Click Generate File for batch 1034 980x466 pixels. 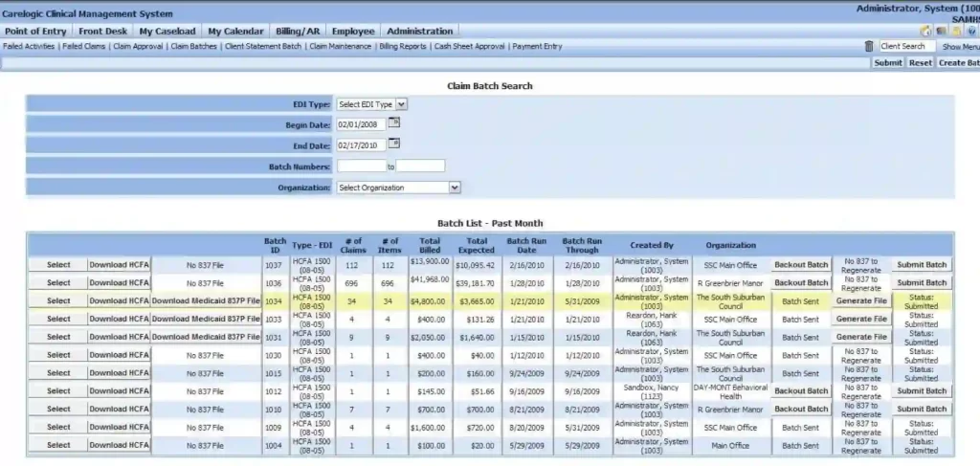[x=861, y=301]
